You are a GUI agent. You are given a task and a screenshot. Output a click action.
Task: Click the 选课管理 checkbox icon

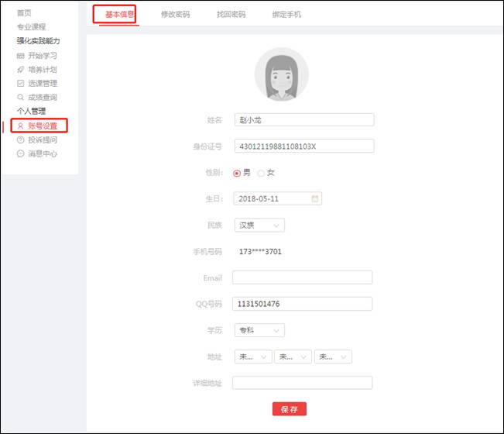[x=21, y=84]
